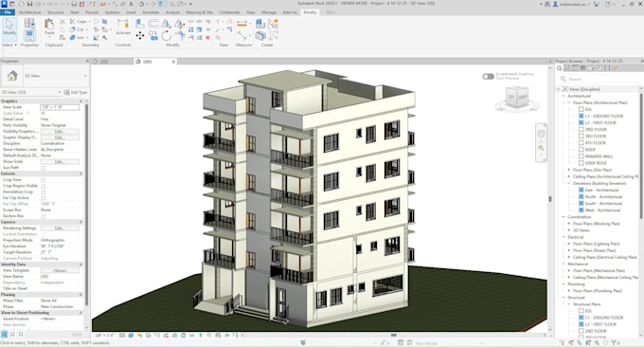Click the Project Browser search field
The image size is (644, 348).
click(x=599, y=79)
